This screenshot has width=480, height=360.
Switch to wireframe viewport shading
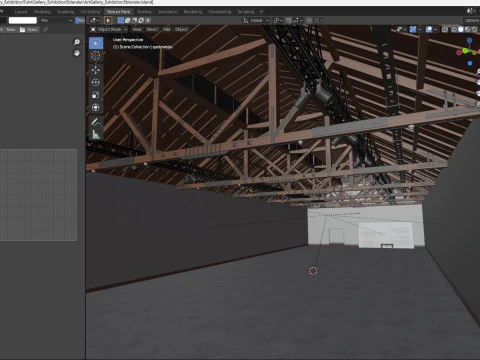click(454, 30)
